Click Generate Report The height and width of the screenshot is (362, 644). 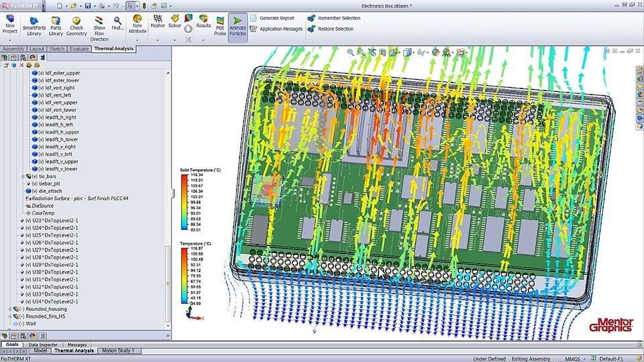[x=272, y=18]
